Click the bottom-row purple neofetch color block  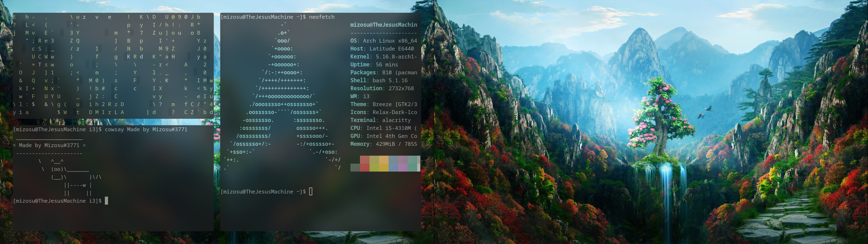tap(403, 167)
